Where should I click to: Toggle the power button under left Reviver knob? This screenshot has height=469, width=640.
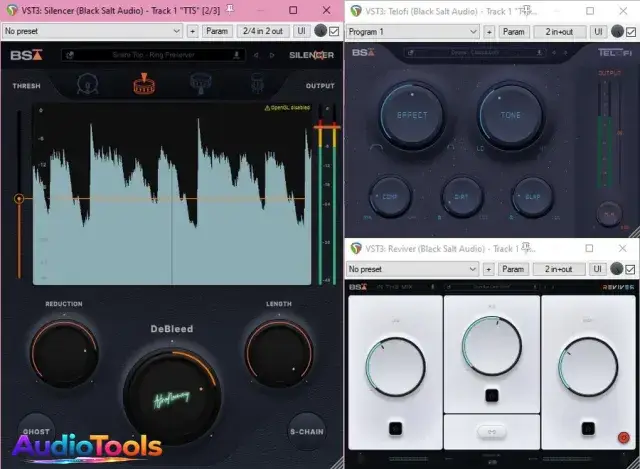tap(395, 429)
